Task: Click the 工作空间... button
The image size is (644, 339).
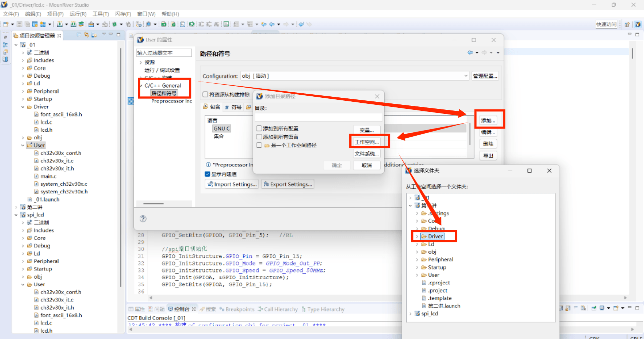Action: [x=367, y=142]
